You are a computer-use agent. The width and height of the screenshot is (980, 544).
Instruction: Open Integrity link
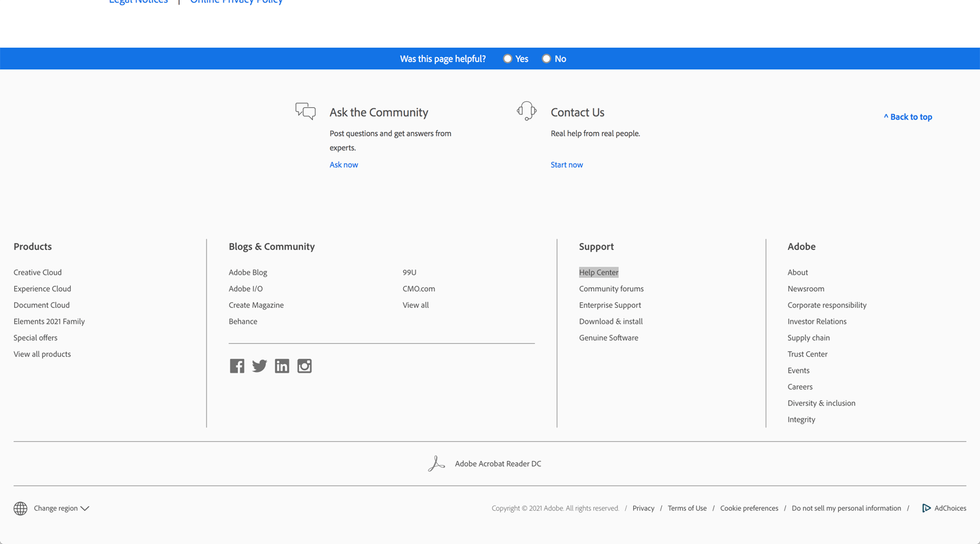(x=802, y=420)
